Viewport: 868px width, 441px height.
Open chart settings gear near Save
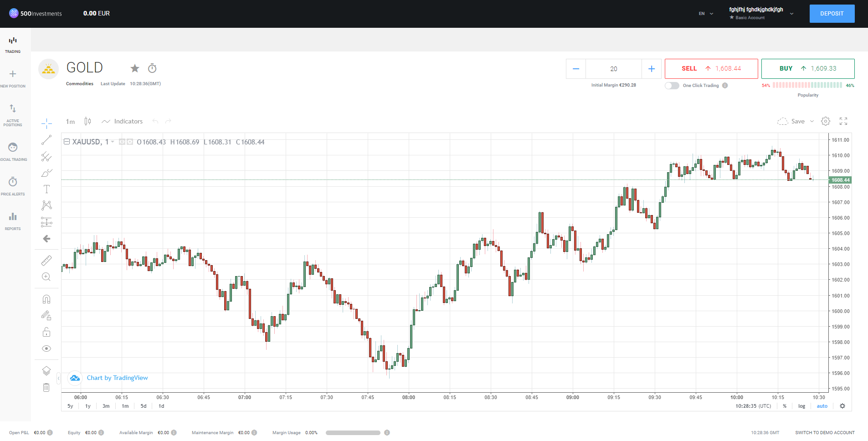(x=826, y=121)
